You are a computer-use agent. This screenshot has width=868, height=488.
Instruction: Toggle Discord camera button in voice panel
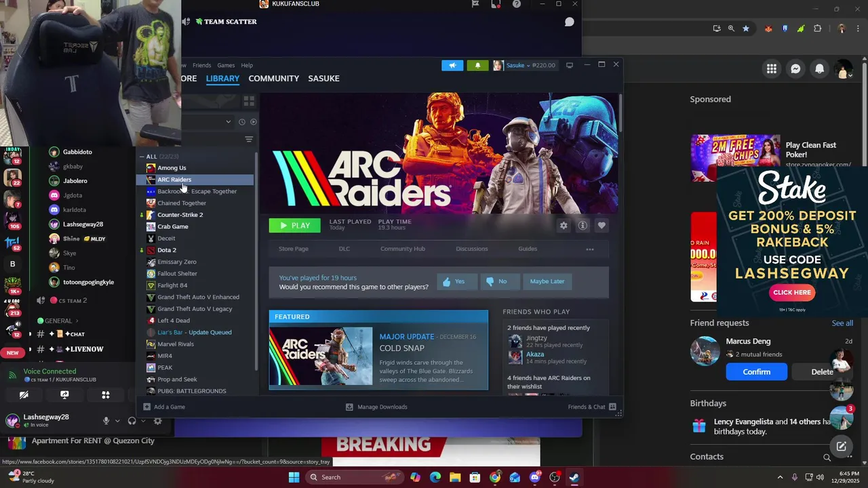24,395
